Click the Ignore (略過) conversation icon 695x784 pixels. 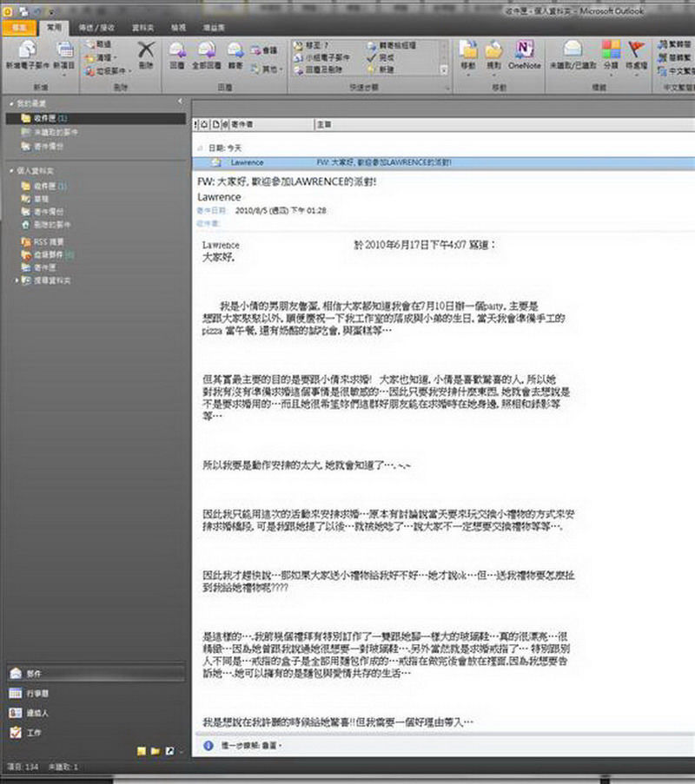click(x=90, y=45)
